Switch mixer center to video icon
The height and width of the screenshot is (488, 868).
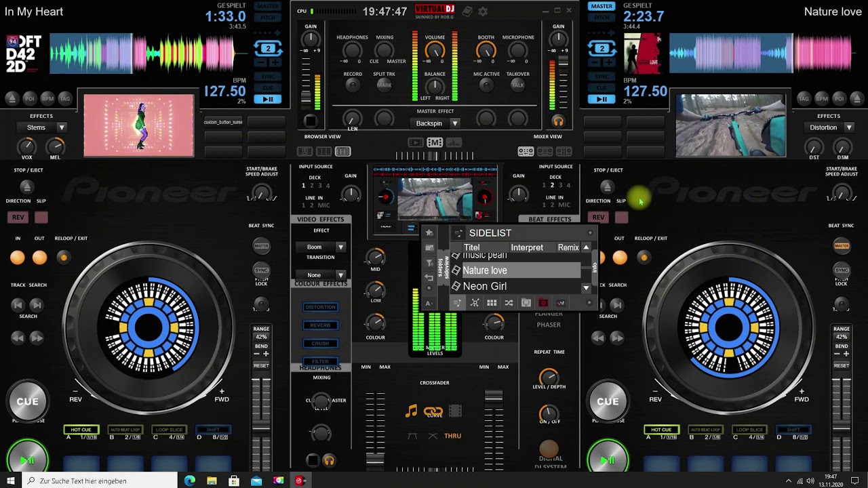[x=416, y=142]
